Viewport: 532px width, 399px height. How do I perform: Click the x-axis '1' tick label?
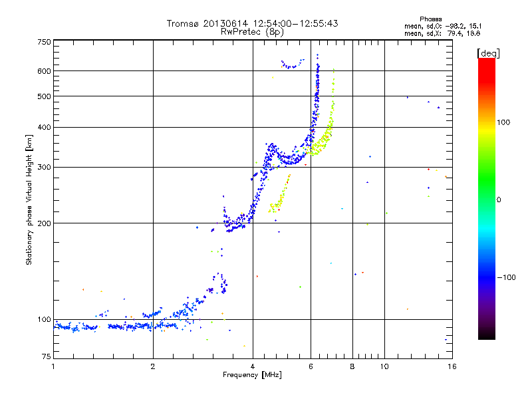pyautogui.click(x=53, y=366)
